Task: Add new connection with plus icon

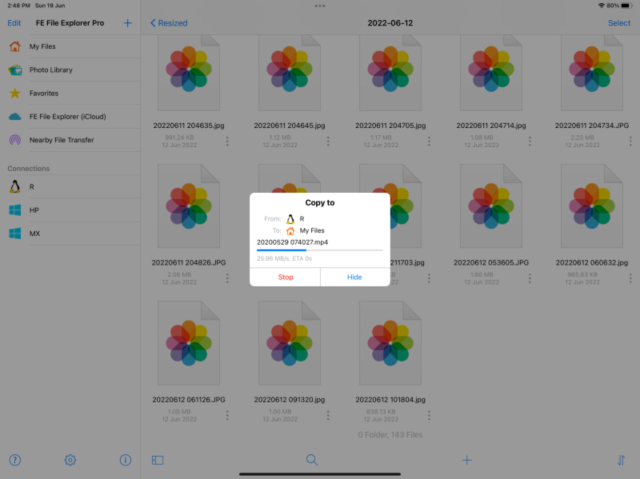Action: [127, 22]
